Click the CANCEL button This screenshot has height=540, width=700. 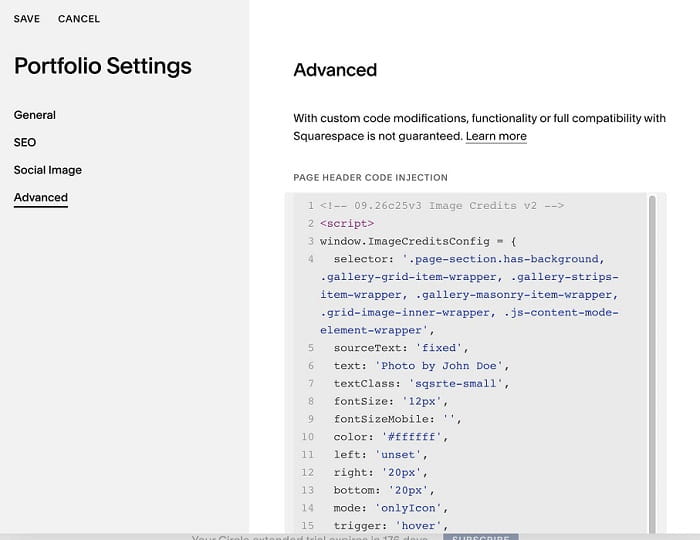point(79,19)
